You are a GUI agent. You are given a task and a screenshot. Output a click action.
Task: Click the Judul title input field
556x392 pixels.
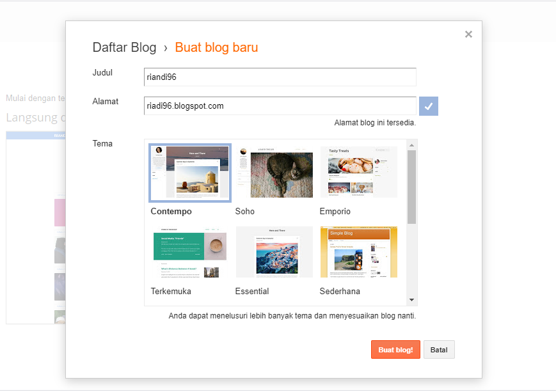[x=280, y=77]
